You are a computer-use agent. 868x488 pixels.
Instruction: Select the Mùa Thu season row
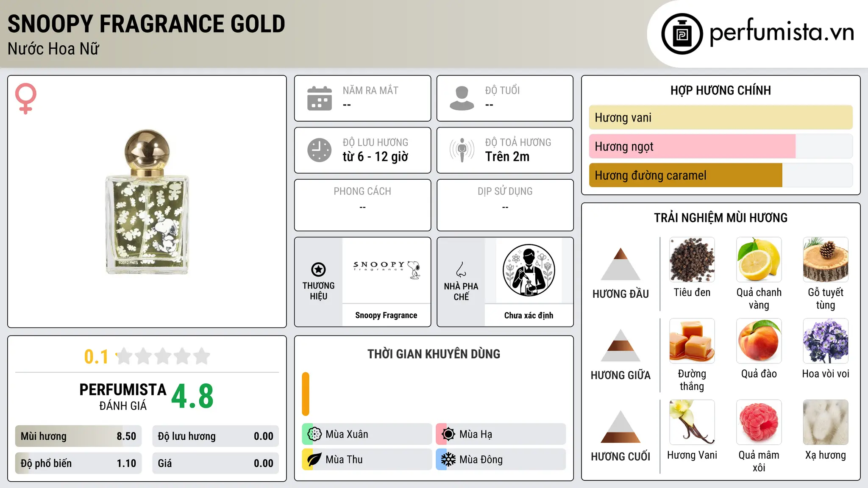coord(367,460)
